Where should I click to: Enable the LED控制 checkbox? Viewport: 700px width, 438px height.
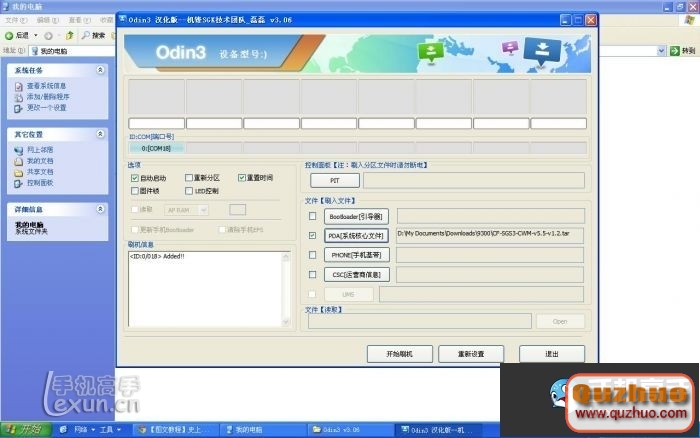click(189, 191)
